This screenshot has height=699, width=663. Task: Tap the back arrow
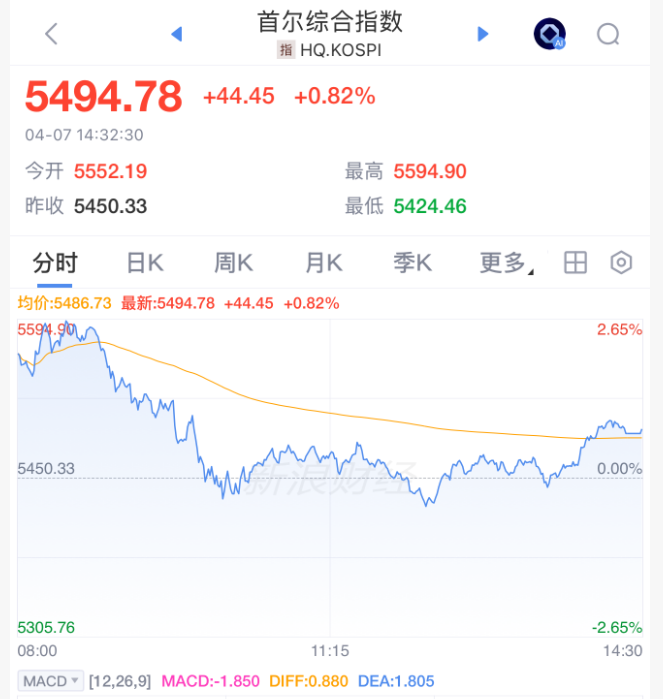pyautogui.click(x=52, y=34)
